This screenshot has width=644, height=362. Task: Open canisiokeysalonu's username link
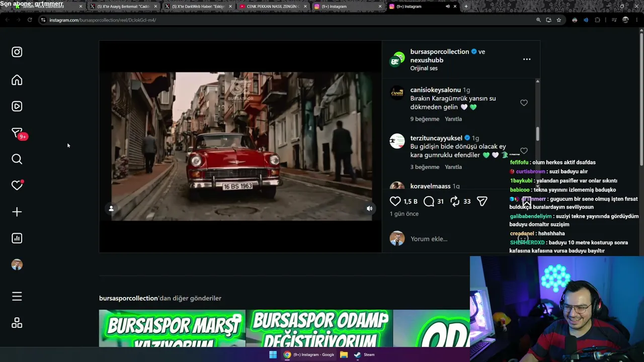[436, 90]
